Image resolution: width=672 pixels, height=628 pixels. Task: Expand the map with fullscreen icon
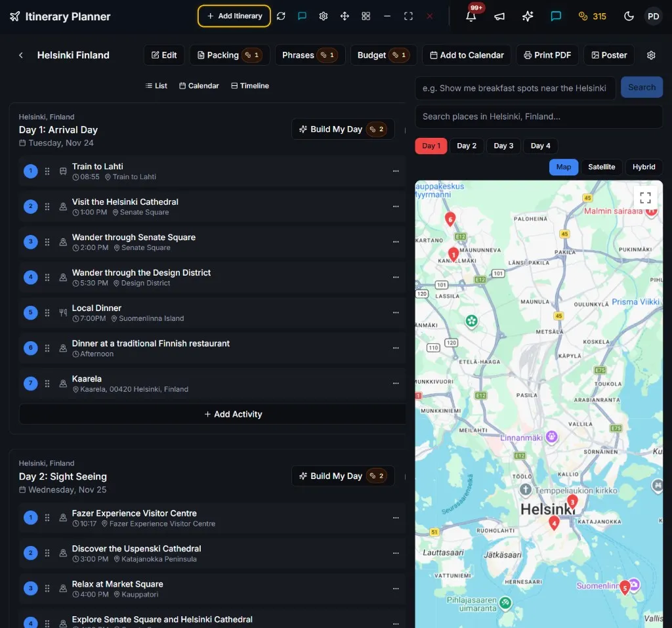(x=646, y=198)
